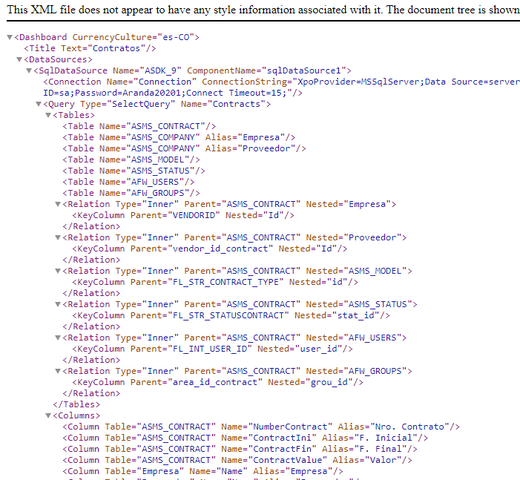Viewport: 520px width, 480px height.
Task: Collapse the Relation nested AFW_USERS node
Action: [58, 338]
